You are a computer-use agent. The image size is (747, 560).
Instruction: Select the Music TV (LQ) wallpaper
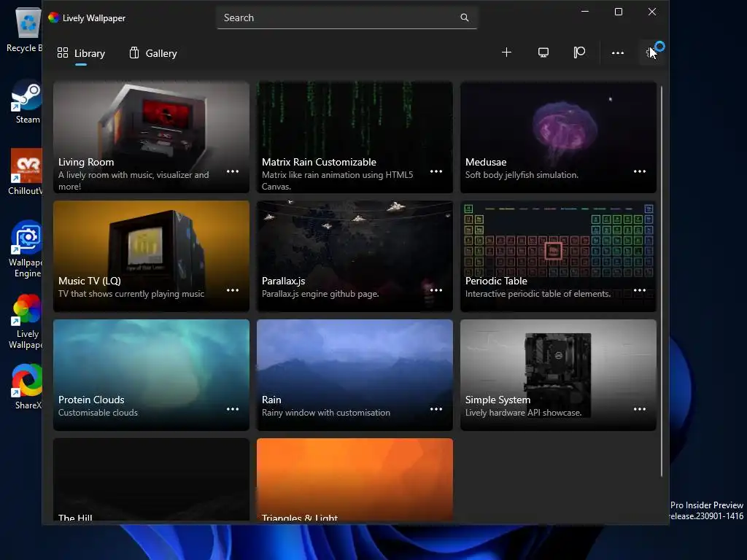(x=151, y=256)
